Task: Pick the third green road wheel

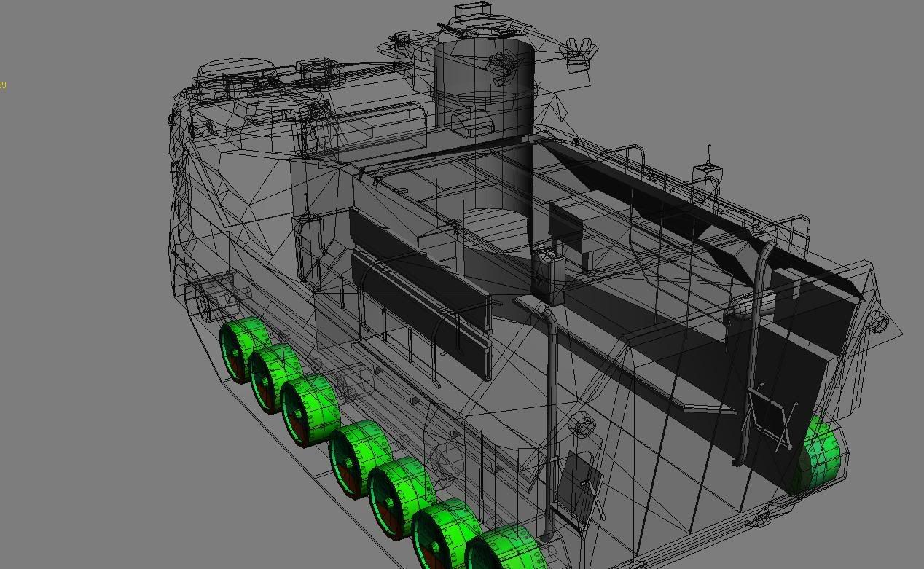Action: 308,408
